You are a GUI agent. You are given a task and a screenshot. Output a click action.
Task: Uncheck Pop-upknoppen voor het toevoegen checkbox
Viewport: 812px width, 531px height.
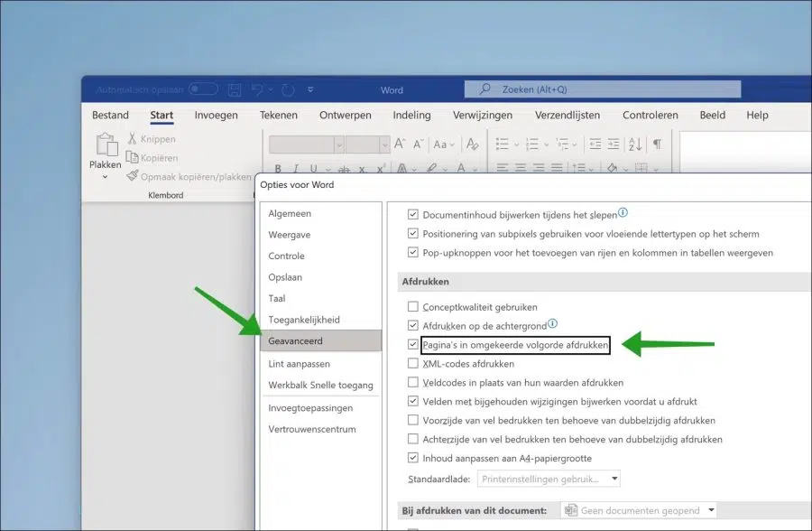(x=412, y=253)
